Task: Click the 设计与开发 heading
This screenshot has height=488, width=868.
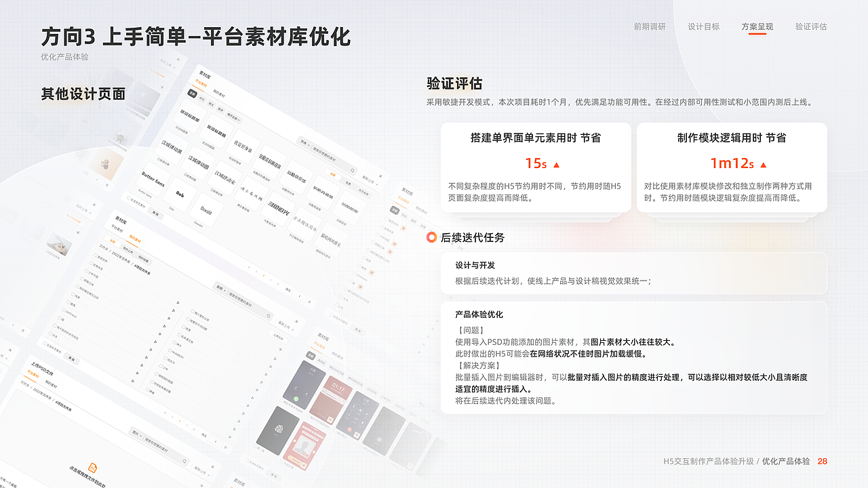Action: pyautogui.click(x=475, y=265)
